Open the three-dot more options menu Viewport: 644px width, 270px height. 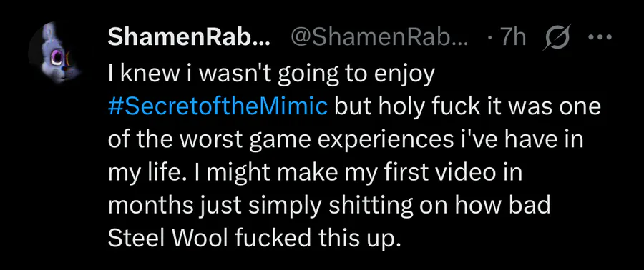[x=600, y=38]
